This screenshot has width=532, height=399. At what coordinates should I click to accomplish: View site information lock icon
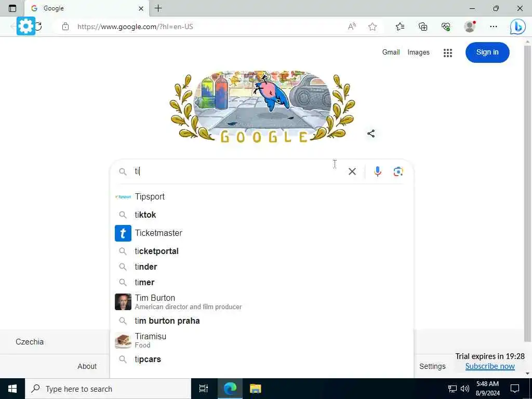pyautogui.click(x=65, y=26)
